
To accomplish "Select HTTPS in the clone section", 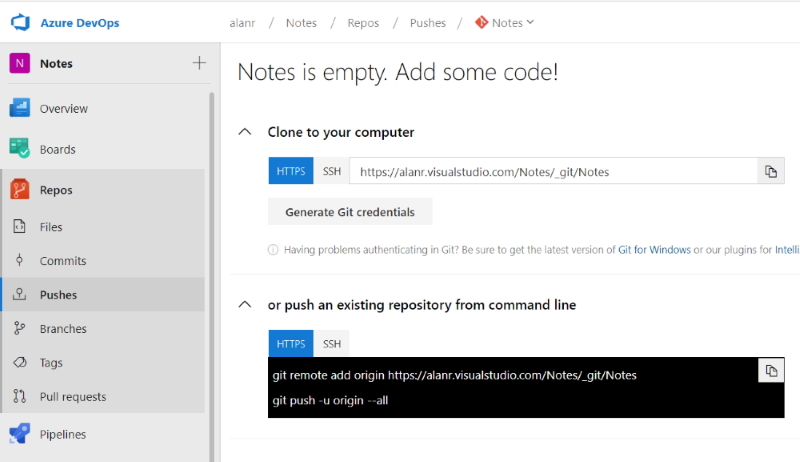I will coord(290,171).
